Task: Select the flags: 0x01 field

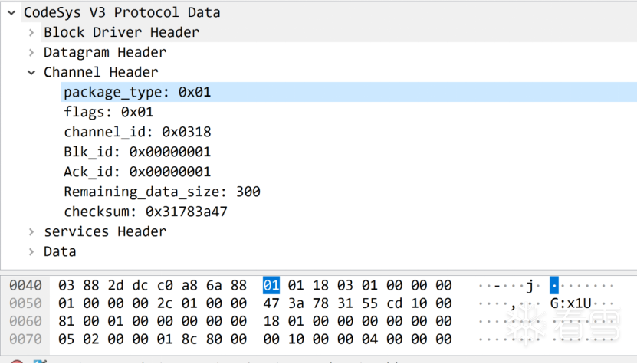Action: click(x=109, y=112)
